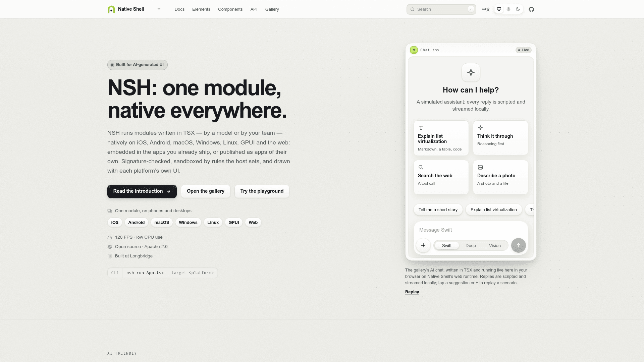Choose the Search the web card
The width and height of the screenshot is (644, 362).
point(441,177)
